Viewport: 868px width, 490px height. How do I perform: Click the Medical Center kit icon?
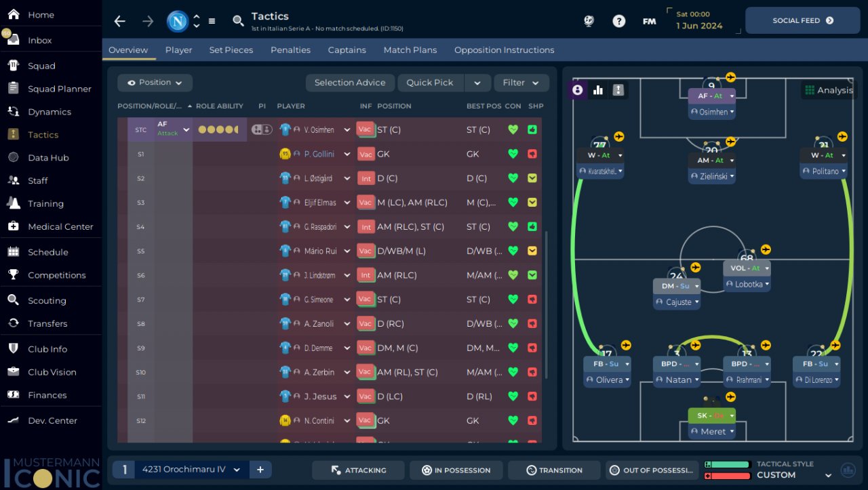pyautogui.click(x=14, y=226)
